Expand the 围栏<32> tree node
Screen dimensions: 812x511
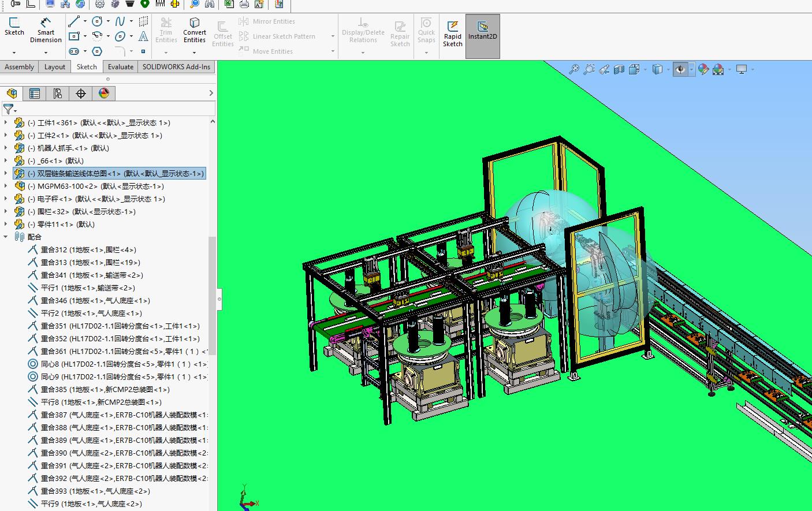coord(6,211)
